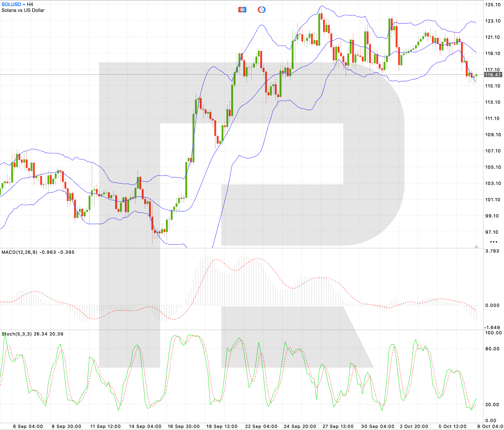
Task: Click the 5 Oct 12:00 time label
Action: 452,426
